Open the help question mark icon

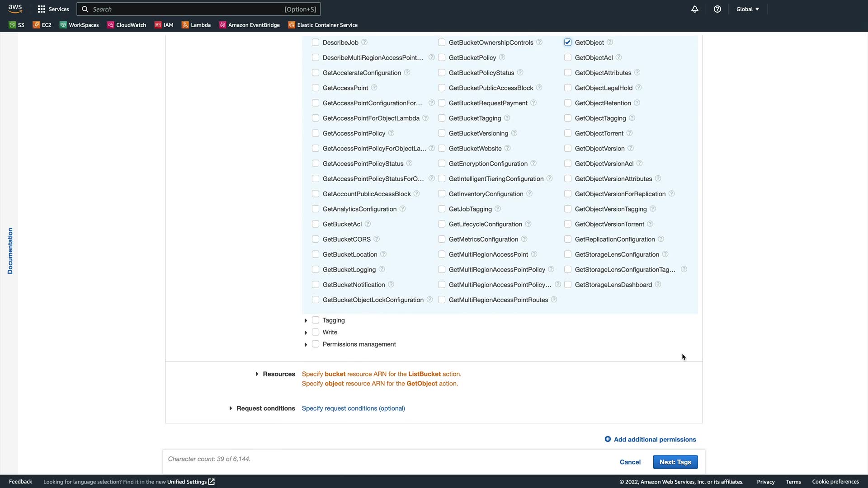tap(717, 9)
